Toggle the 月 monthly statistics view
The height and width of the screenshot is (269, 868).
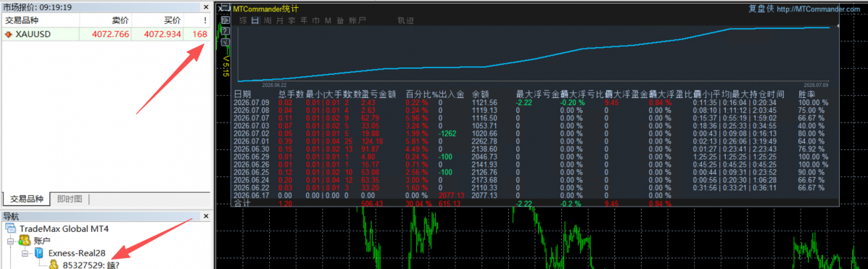(x=280, y=20)
